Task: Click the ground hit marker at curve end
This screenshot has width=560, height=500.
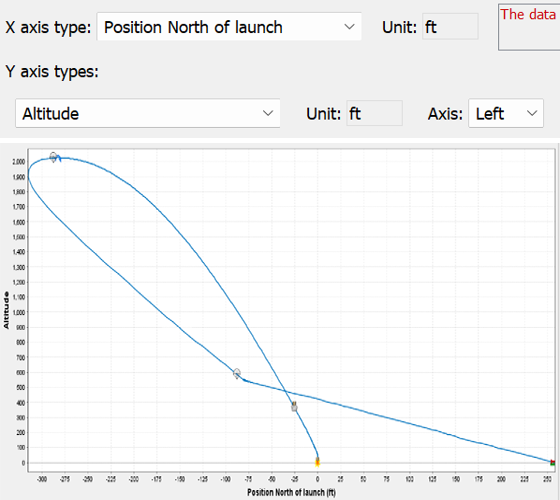Action: [552, 462]
